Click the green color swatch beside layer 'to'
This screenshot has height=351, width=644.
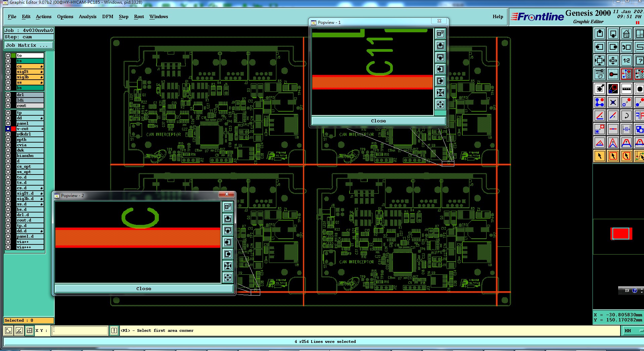click(13, 55)
